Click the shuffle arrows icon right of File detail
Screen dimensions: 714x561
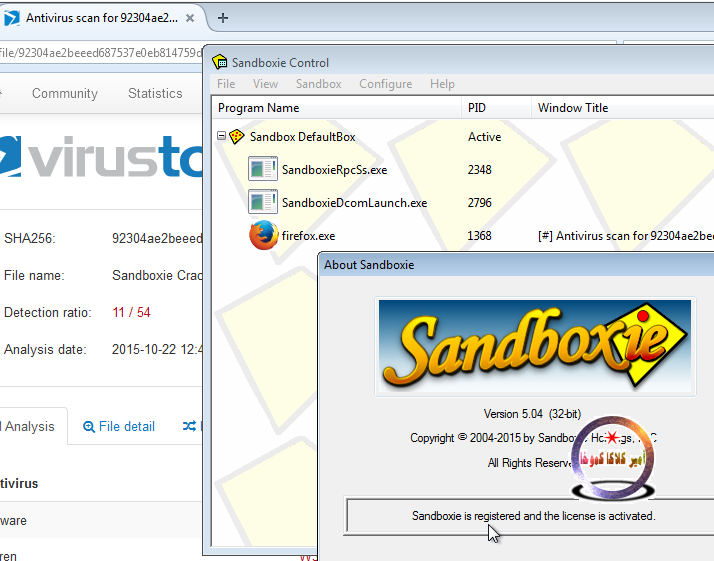tap(189, 426)
